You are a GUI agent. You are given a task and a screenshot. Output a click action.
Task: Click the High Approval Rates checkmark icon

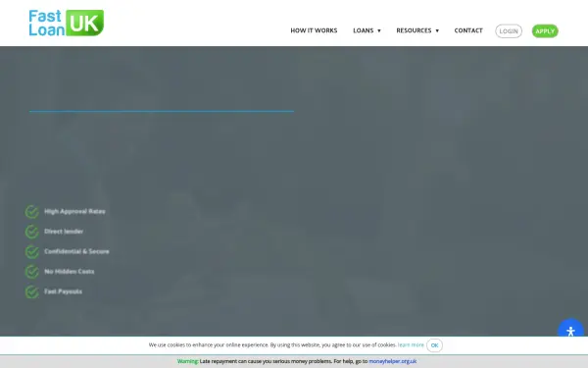coord(32,212)
